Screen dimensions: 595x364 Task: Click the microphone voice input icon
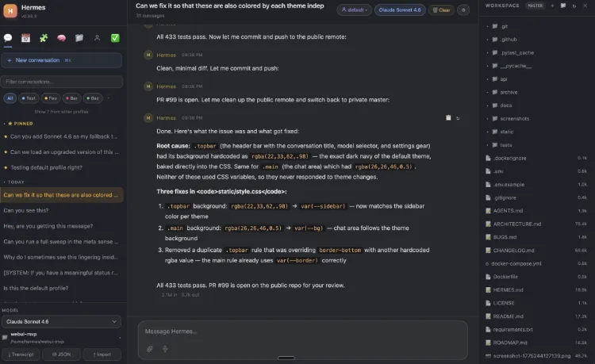[x=165, y=348]
